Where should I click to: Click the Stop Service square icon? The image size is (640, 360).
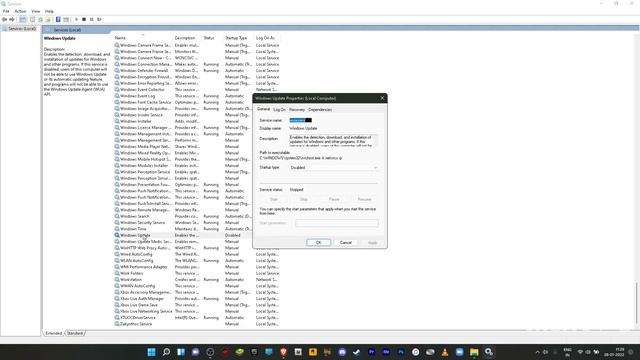coord(84,19)
